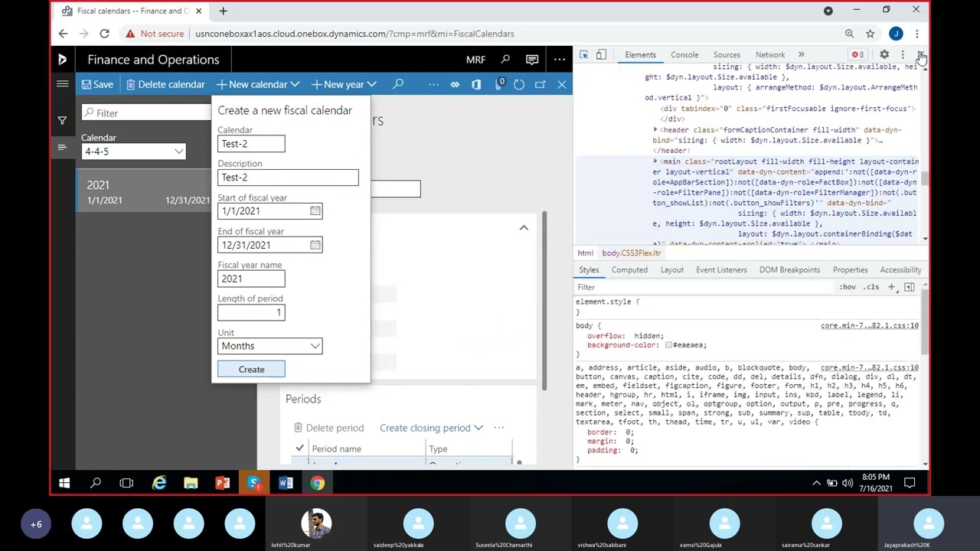The height and width of the screenshot is (551, 980).
Task: Open the Layout tab
Action: click(672, 270)
